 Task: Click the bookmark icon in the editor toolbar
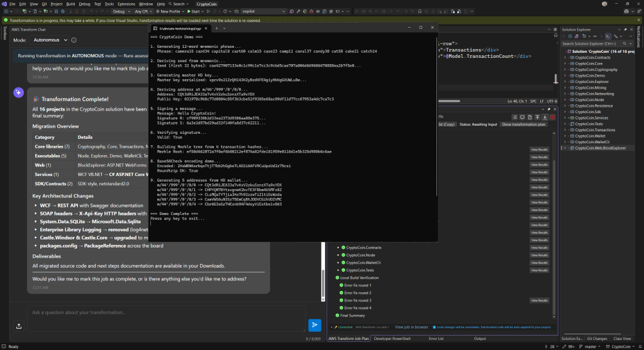419,11
